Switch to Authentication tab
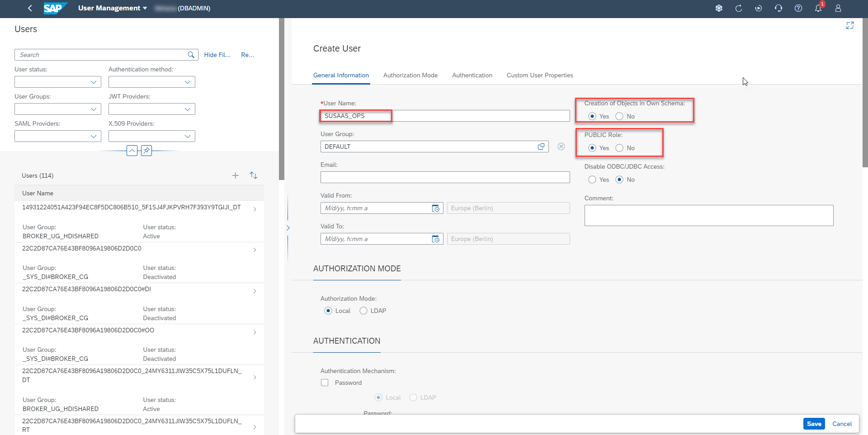The image size is (868, 435). click(472, 75)
